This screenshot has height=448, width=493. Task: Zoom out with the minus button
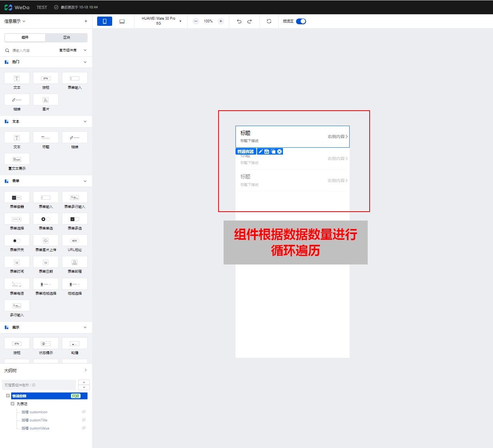coord(196,21)
